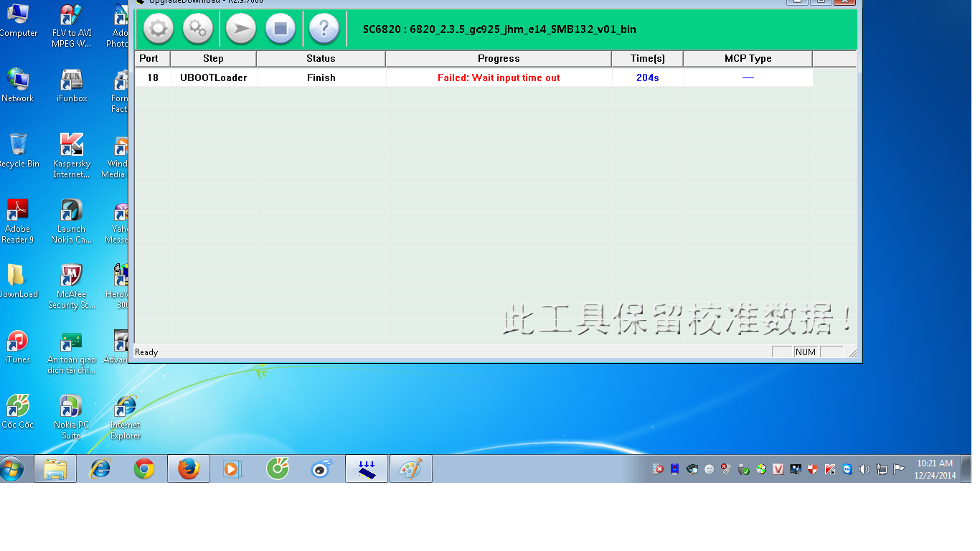This screenshot has width=980, height=551.
Task: Select Finish status cell
Action: tap(321, 77)
